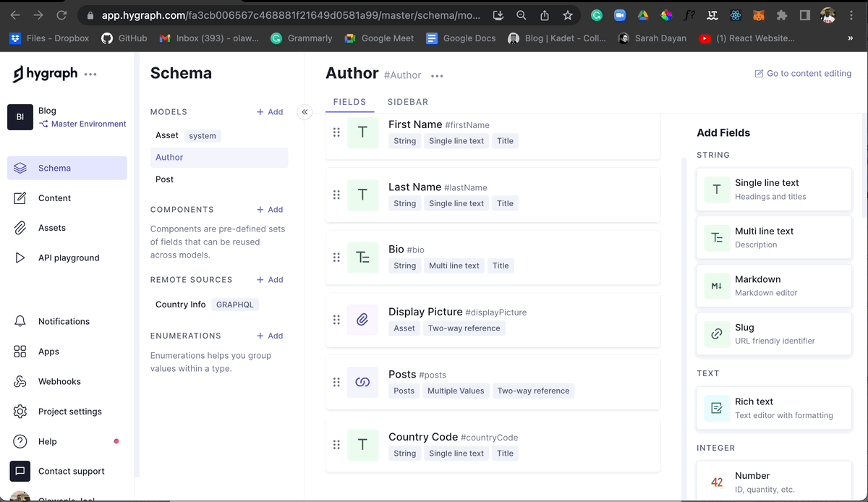The width and height of the screenshot is (868, 502).
Task: Open project options next to Hygraph logo
Action: (x=90, y=74)
